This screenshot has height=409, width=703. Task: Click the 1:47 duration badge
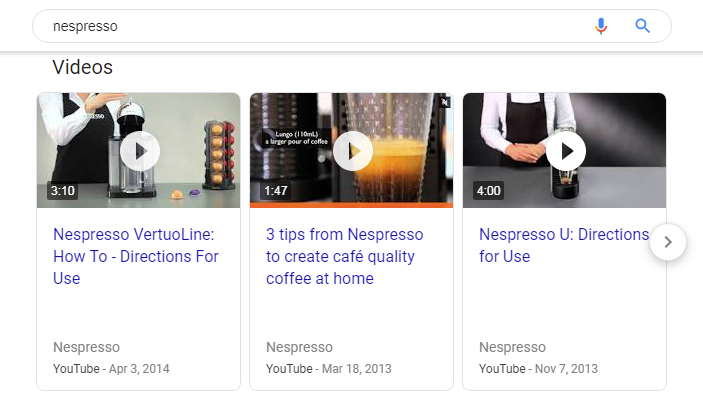click(x=276, y=190)
